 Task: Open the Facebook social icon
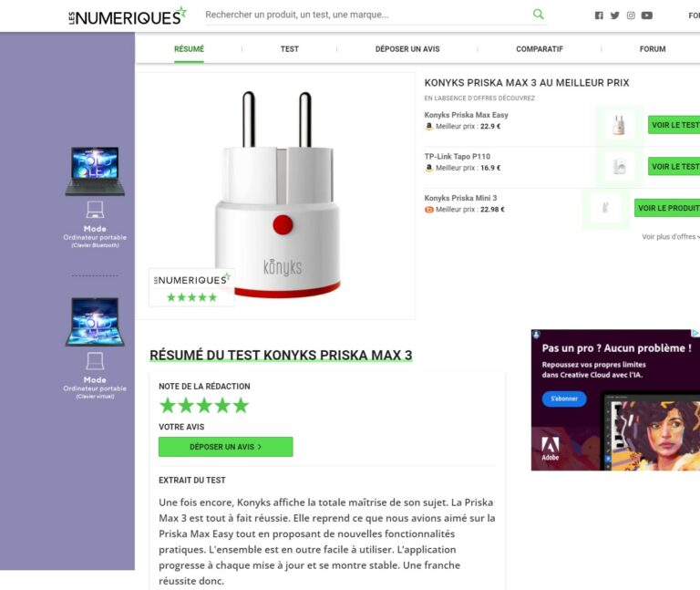(599, 16)
